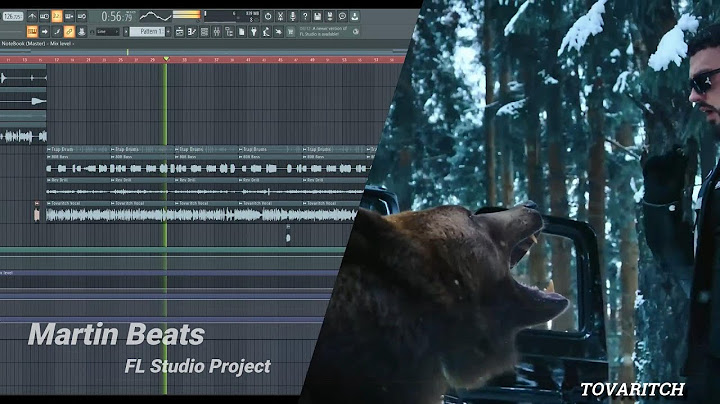720x404 pixels.
Task: Select the first Trap Drums clip
Action: tap(79, 149)
